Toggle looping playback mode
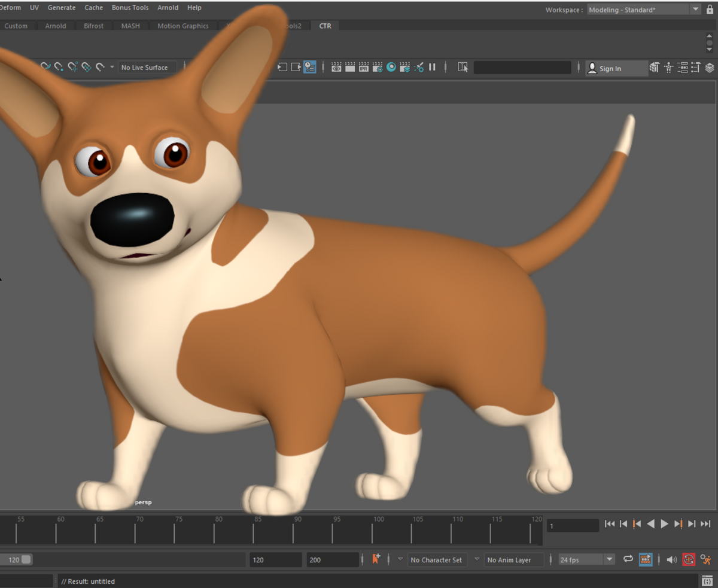Screen dimensions: 718x588 coord(628,559)
